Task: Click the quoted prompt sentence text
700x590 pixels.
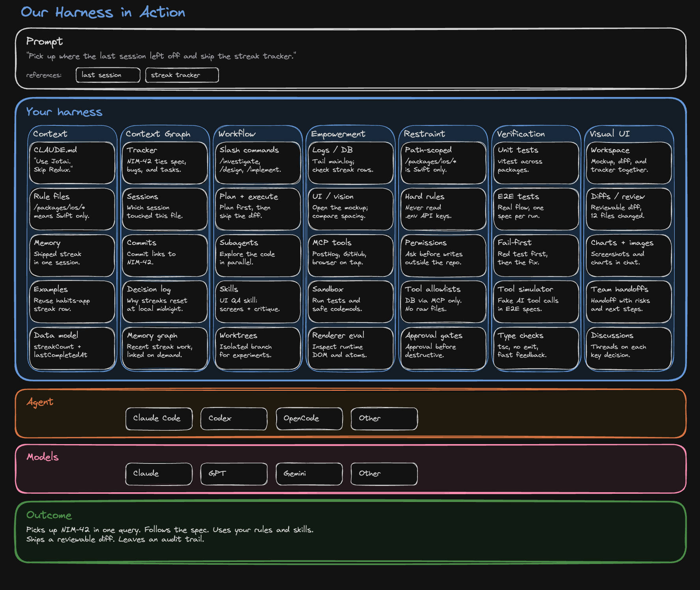Action: (161, 56)
